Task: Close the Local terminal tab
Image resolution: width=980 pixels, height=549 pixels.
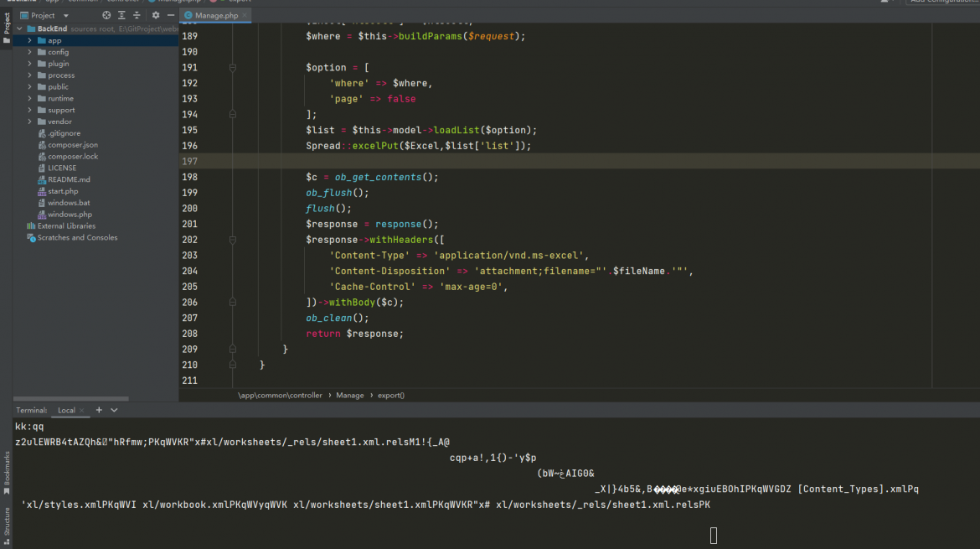Action: [82, 411]
